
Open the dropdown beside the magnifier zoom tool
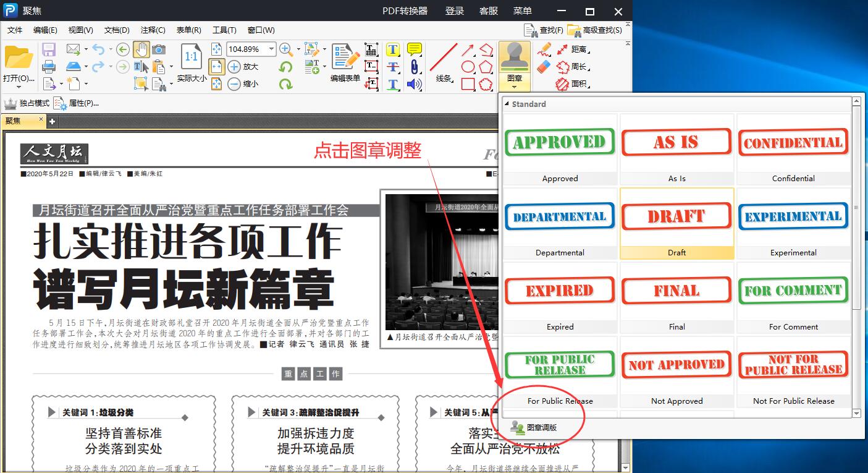[298, 49]
